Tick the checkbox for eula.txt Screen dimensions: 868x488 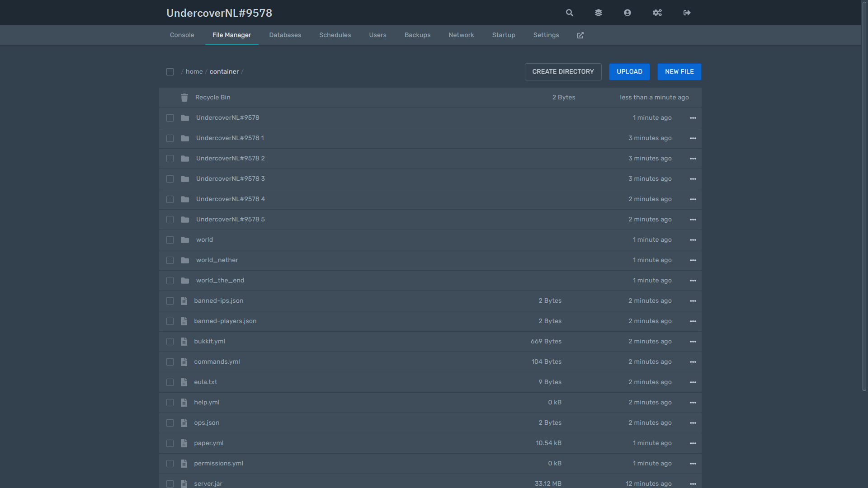(170, 382)
